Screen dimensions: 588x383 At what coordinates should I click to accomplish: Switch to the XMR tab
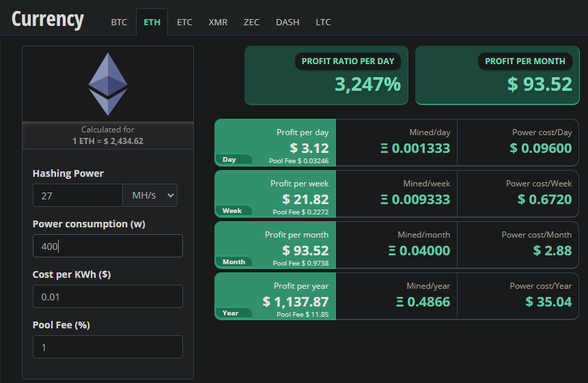point(218,22)
